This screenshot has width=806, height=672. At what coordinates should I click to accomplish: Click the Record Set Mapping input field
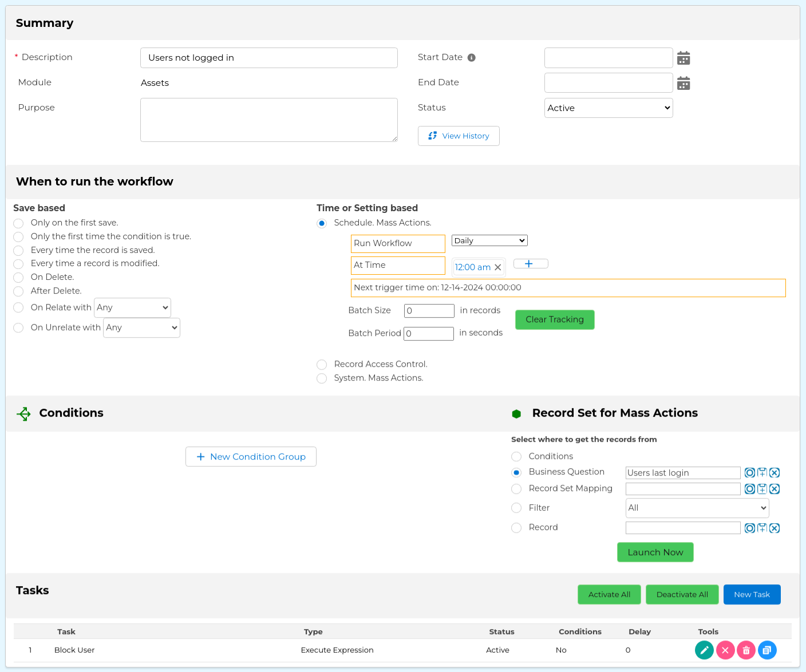coord(683,489)
